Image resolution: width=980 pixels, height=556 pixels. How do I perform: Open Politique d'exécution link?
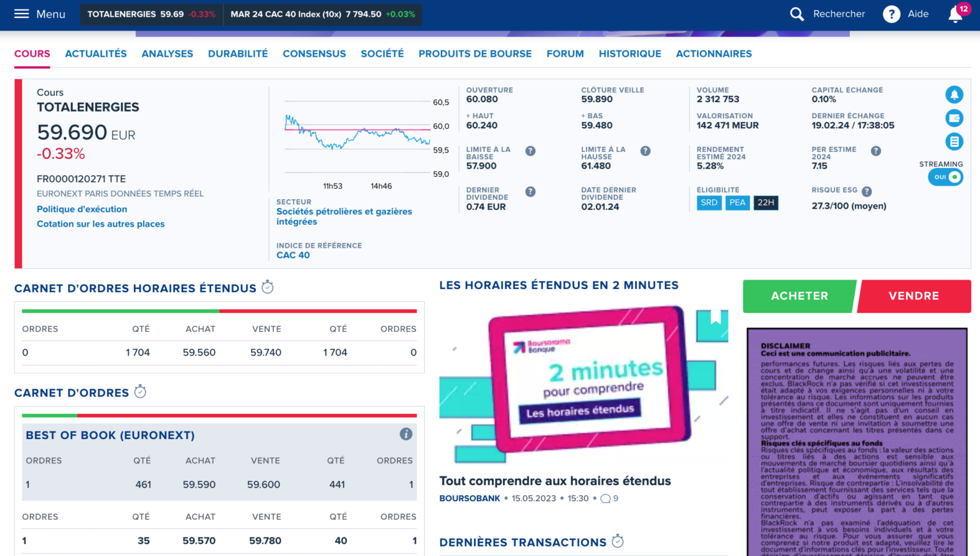tap(82, 209)
